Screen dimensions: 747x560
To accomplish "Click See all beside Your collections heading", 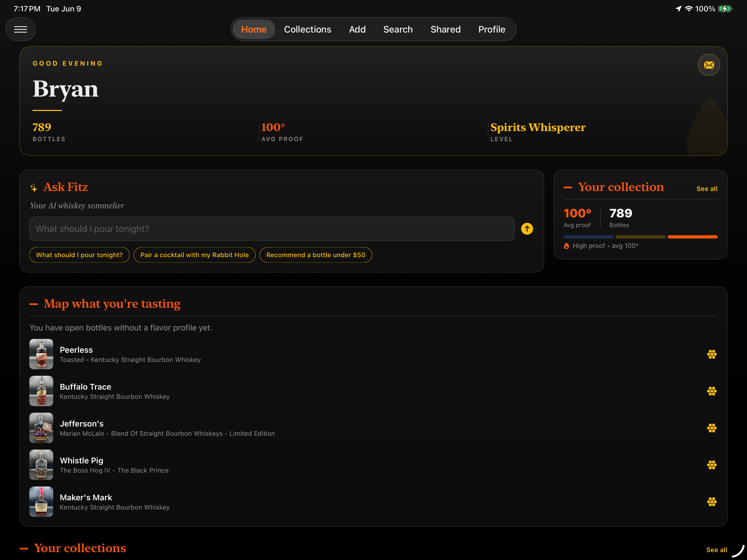I will [x=717, y=550].
